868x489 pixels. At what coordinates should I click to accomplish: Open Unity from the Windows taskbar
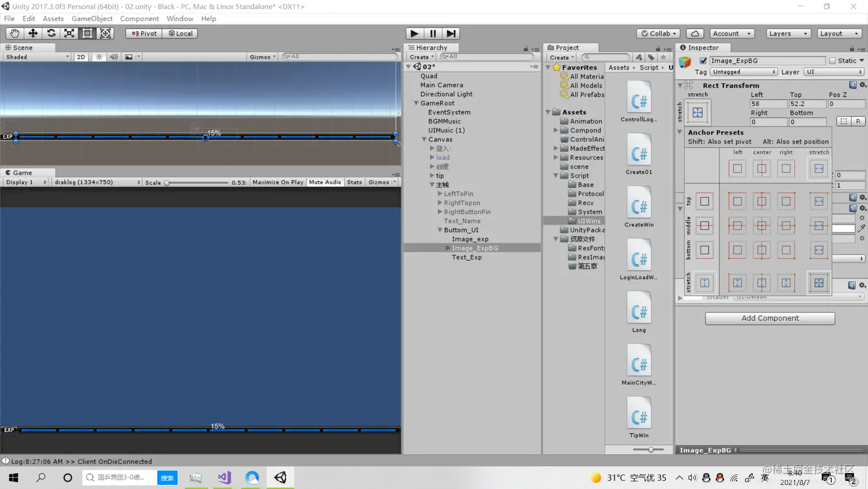[x=280, y=477]
